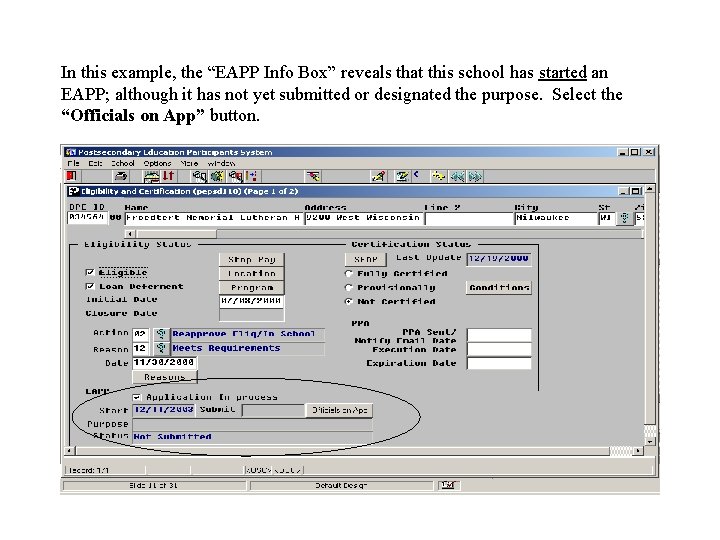The width and height of the screenshot is (720, 540).
Task: Click the notepad with green mark toolbar icon
Action: click(403, 176)
